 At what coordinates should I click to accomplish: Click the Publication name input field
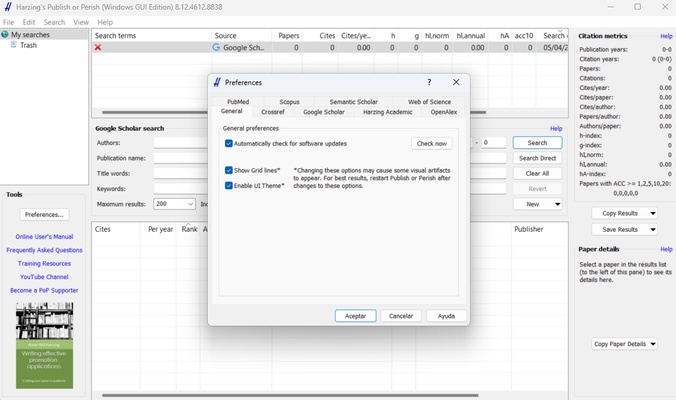pos(181,158)
